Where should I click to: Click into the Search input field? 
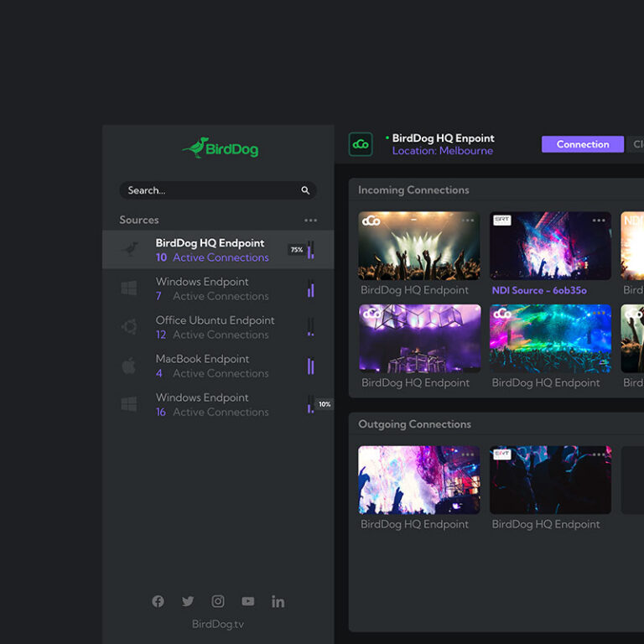click(218, 190)
